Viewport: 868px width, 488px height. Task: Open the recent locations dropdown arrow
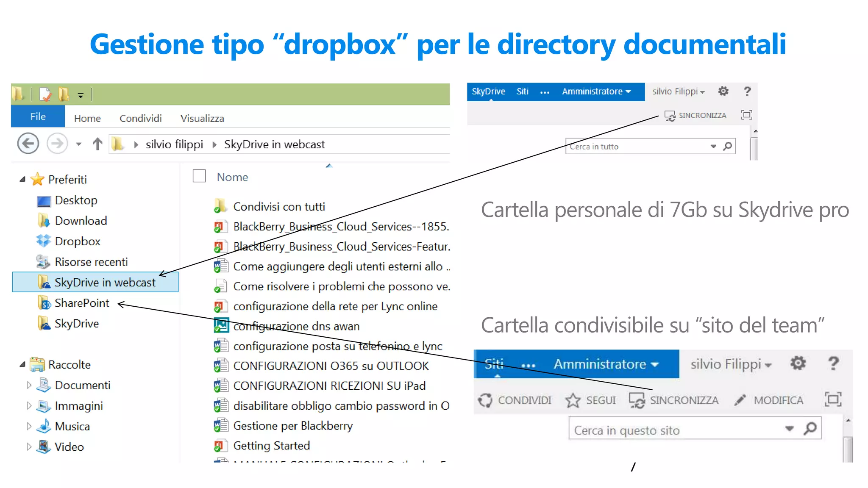78,144
